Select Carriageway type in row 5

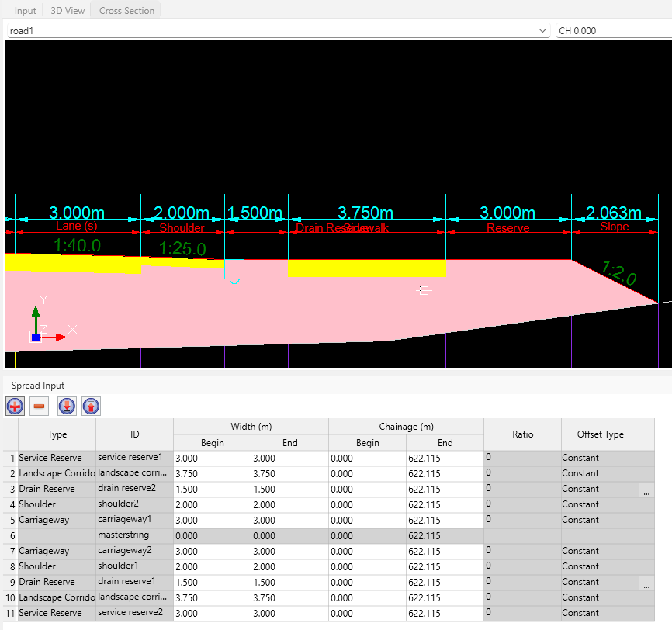click(57, 520)
